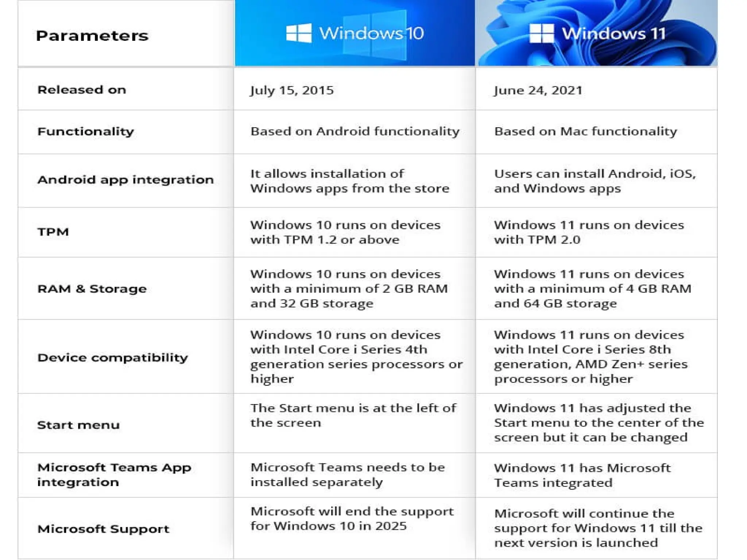Click the TPM row label

(x=53, y=232)
